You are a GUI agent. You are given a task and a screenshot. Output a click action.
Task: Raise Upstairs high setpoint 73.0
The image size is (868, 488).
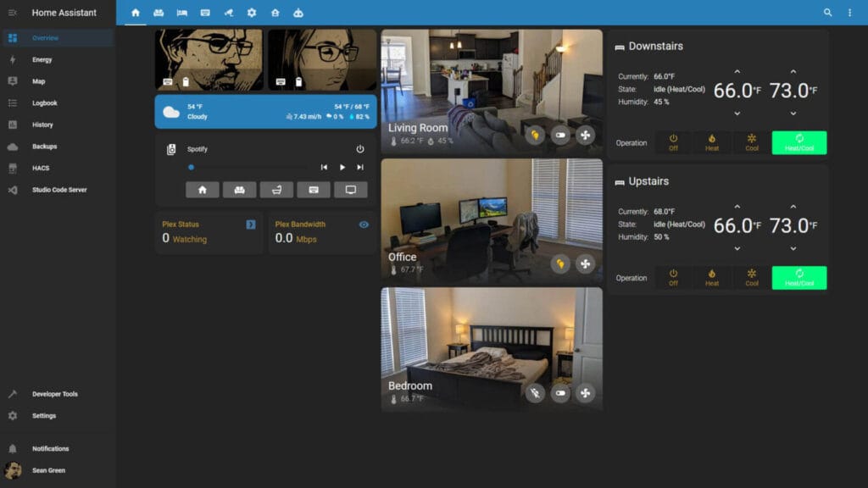793,207
